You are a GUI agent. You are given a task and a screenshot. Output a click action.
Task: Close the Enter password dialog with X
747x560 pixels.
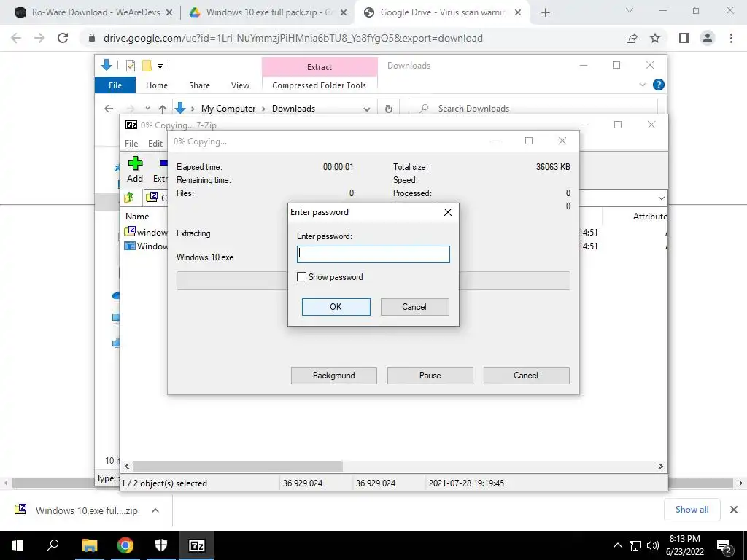click(447, 212)
